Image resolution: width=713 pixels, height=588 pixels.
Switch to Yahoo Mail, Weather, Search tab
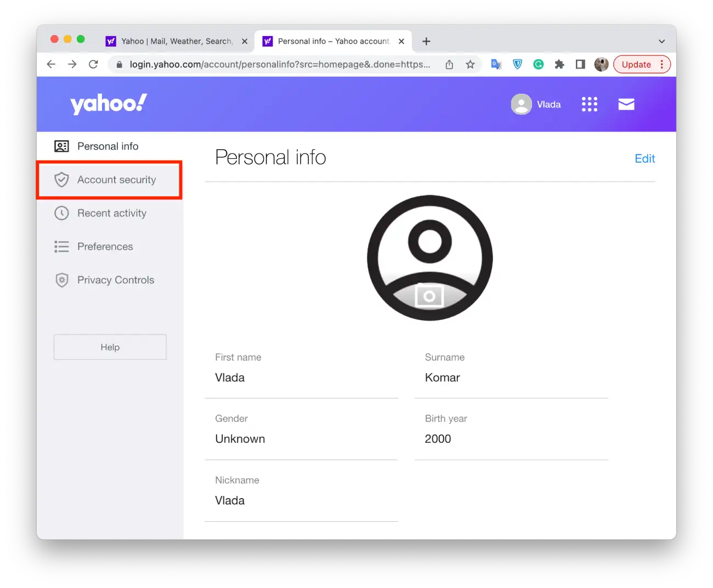click(x=177, y=41)
